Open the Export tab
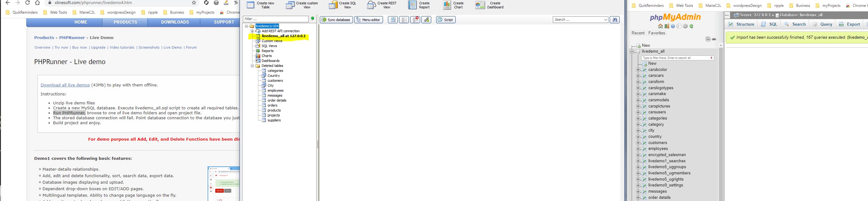Viewport: 868px width, 201px height. point(849,24)
